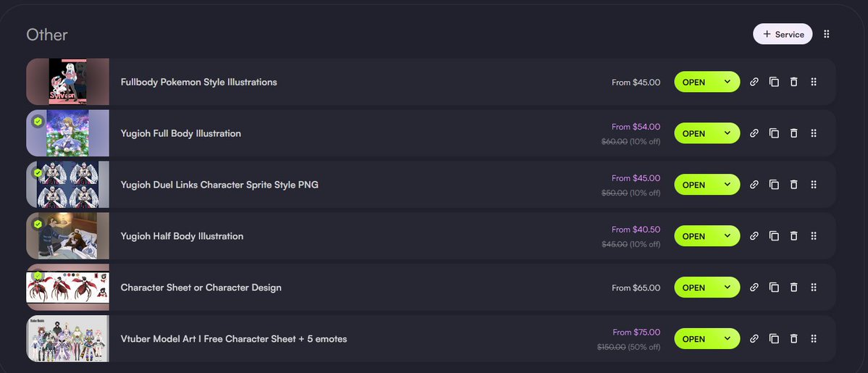Click the '$60.00 (10% off)' original price text
This screenshot has height=373, width=868.
(x=631, y=141)
